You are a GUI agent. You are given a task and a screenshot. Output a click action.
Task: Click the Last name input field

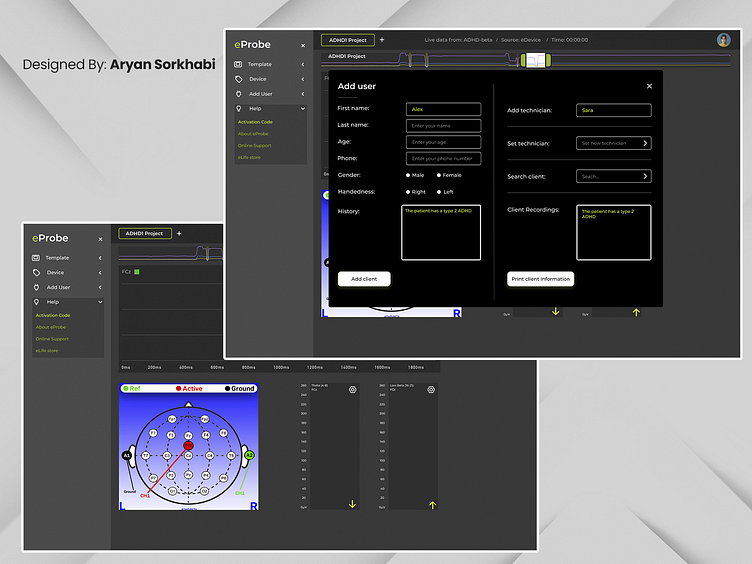[443, 126]
